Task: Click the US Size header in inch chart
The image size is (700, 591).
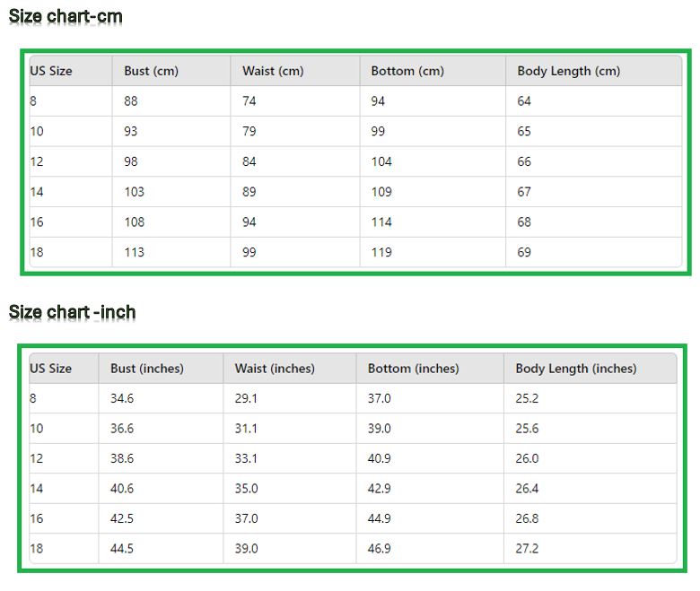Action: tap(51, 369)
